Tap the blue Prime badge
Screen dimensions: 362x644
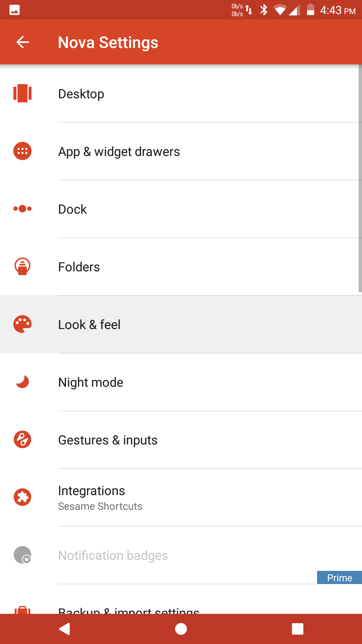[340, 578]
